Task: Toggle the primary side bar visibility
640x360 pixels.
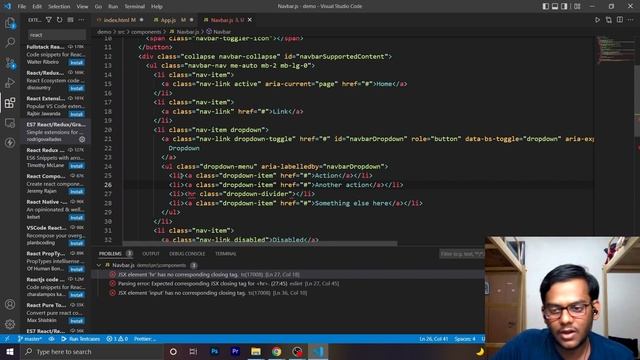Action: pyautogui.click(x=546, y=6)
